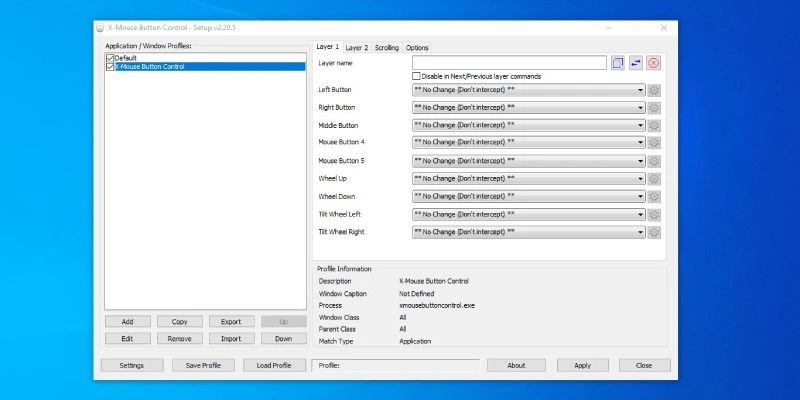Click the red reset layer icon
Viewport: 800px width, 400px height.
tap(654, 63)
